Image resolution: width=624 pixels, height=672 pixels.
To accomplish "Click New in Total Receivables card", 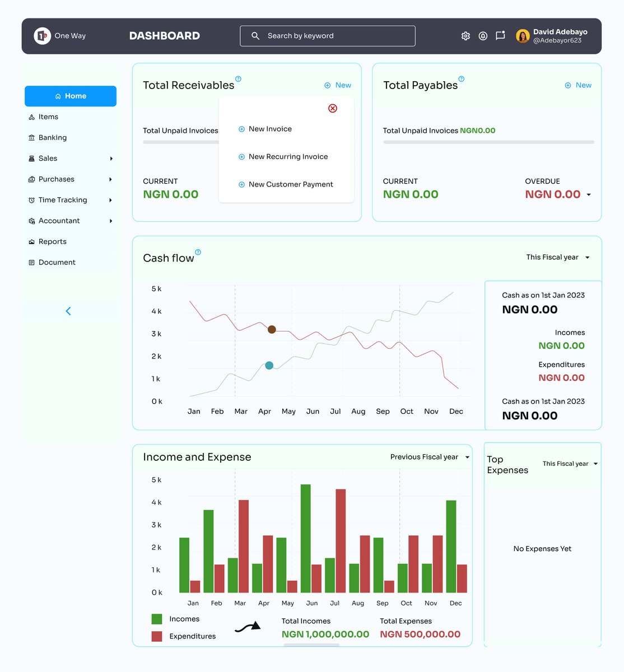I will pyautogui.click(x=338, y=85).
